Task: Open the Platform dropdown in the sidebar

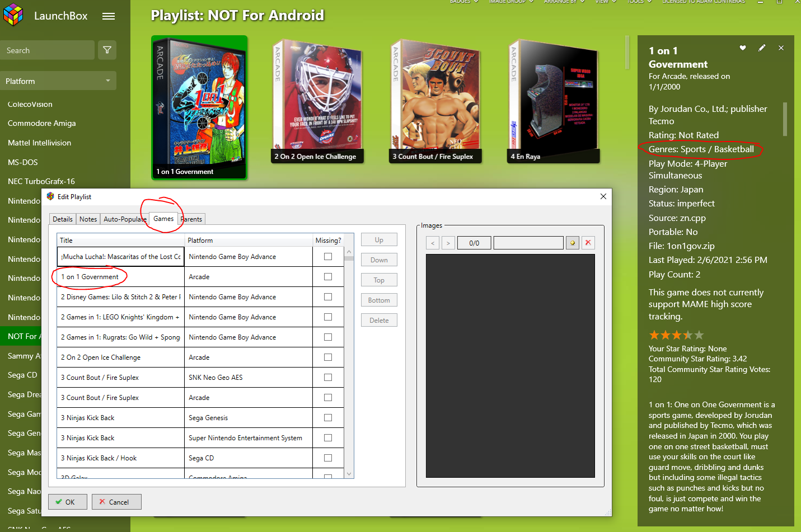Action: pyautogui.click(x=58, y=81)
